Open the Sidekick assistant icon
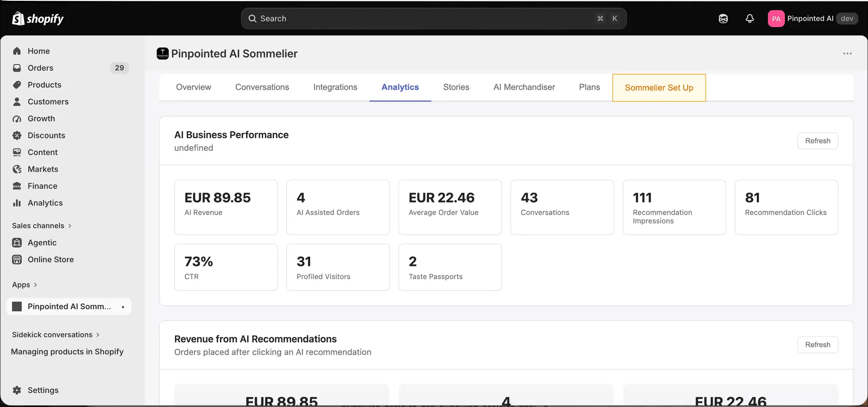The width and height of the screenshot is (868, 407). point(723,19)
